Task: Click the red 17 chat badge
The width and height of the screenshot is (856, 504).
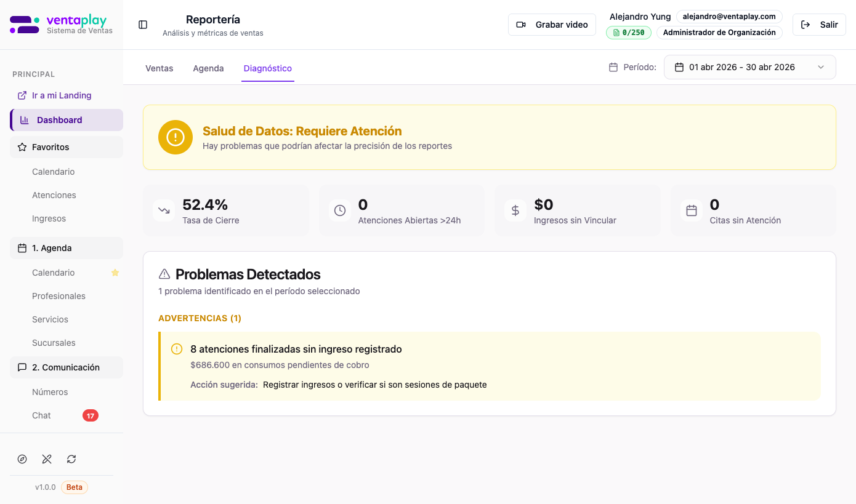Action: [x=91, y=415]
